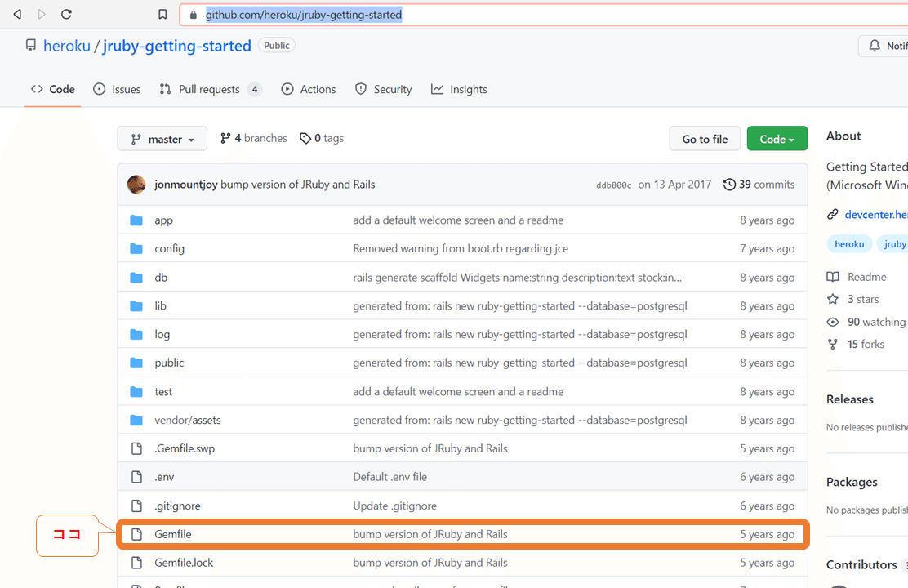This screenshot has height=588, width=908.
Task: Expand the green Code dropdown button
Action: coord(777,139)
